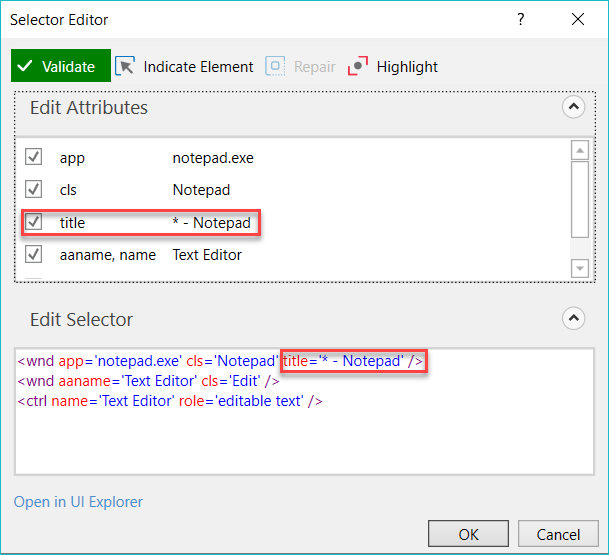Click the attributes list scrollbar thumb
609x555 pixels.
580,199
